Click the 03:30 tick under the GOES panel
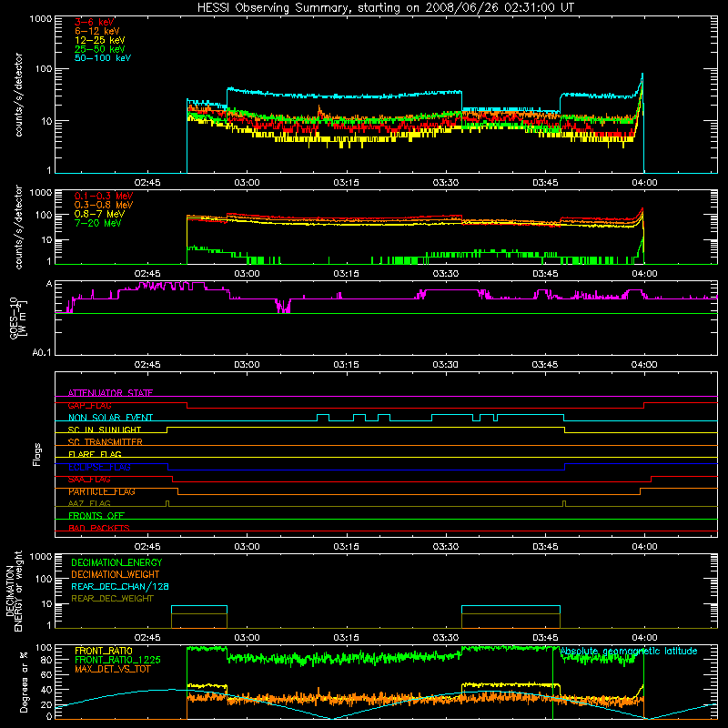 pos(445,365)
